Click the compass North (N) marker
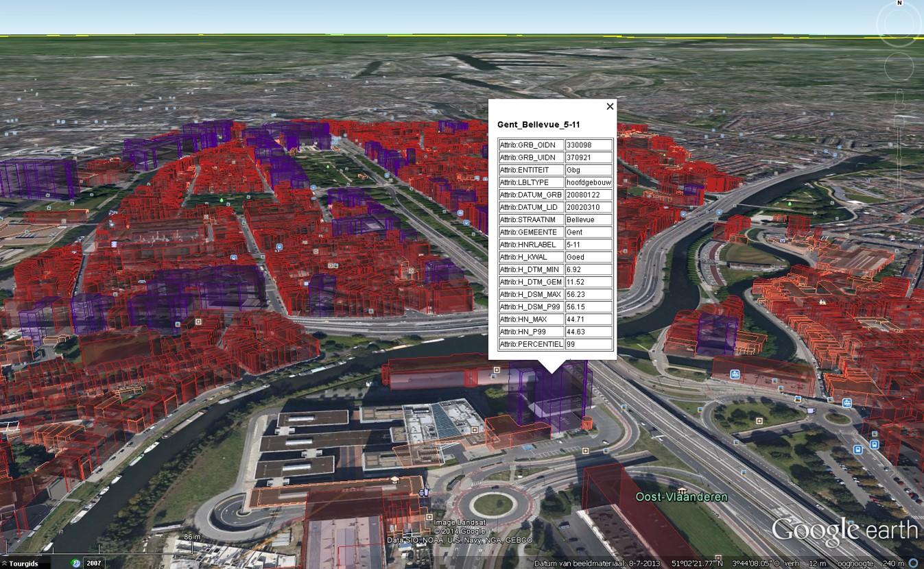 pyautogui.click(x=899, y=3)
